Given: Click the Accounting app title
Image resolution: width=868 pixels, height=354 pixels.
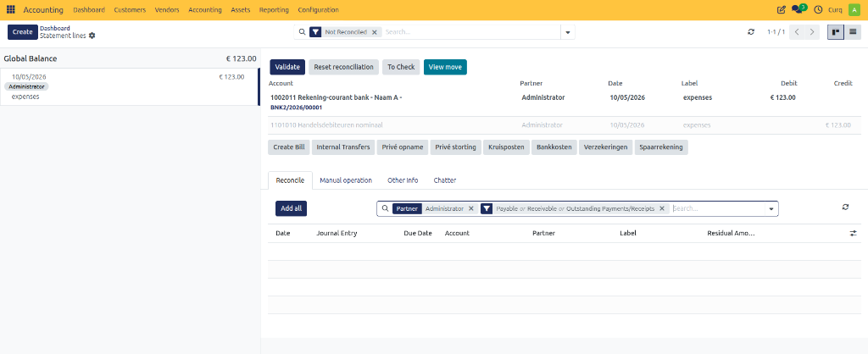Looking at the screenshot, I should (43, 10).
